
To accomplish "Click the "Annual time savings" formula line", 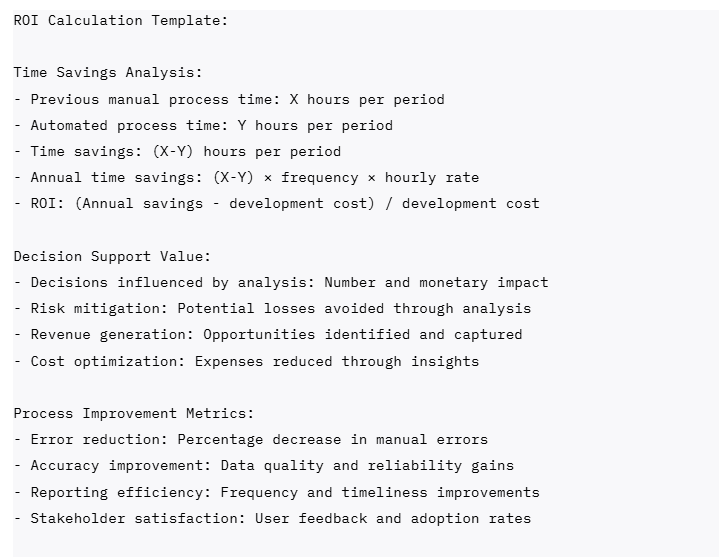I will 246,177.
